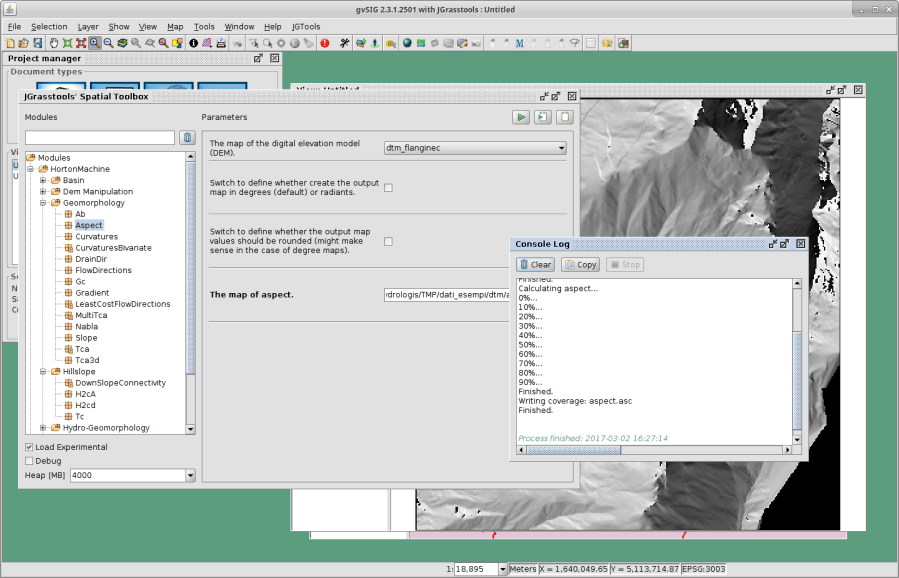Click the save project floppy icon
Screen dimensions: 899x578
tap(37, 43)
